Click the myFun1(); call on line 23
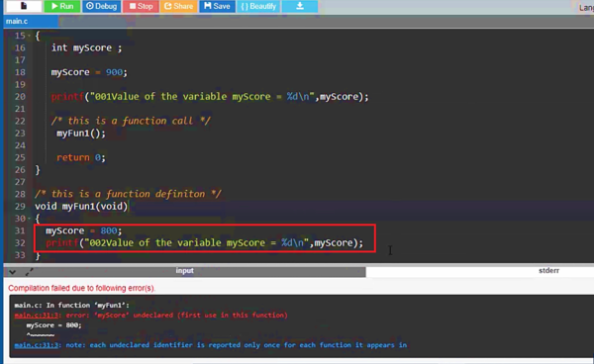 pyautogui.click(x=81, y=134)
